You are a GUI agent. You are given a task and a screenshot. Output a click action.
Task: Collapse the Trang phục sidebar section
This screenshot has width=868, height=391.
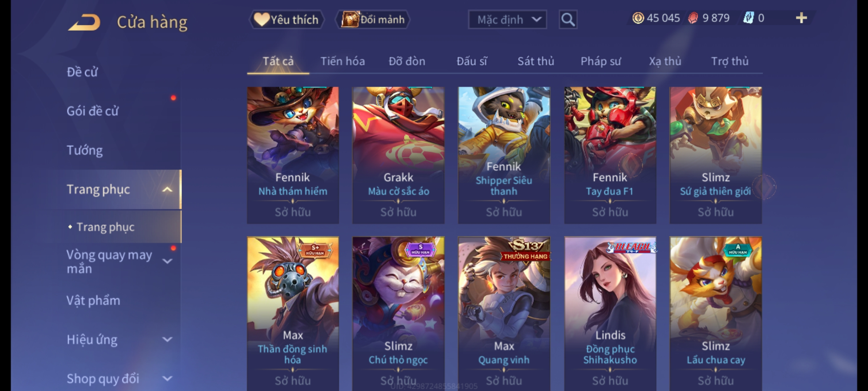pyautogui.click(x=167, y=189)
